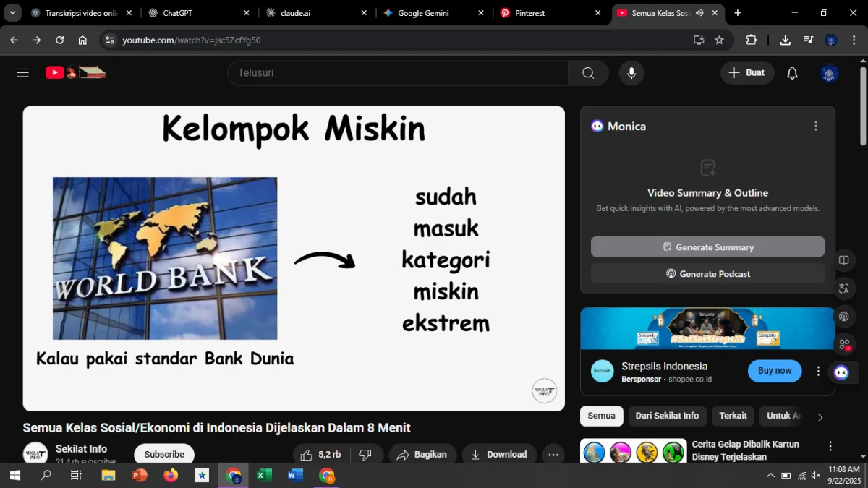Switch to Transkripsi video online tab

tap(81, 13)
